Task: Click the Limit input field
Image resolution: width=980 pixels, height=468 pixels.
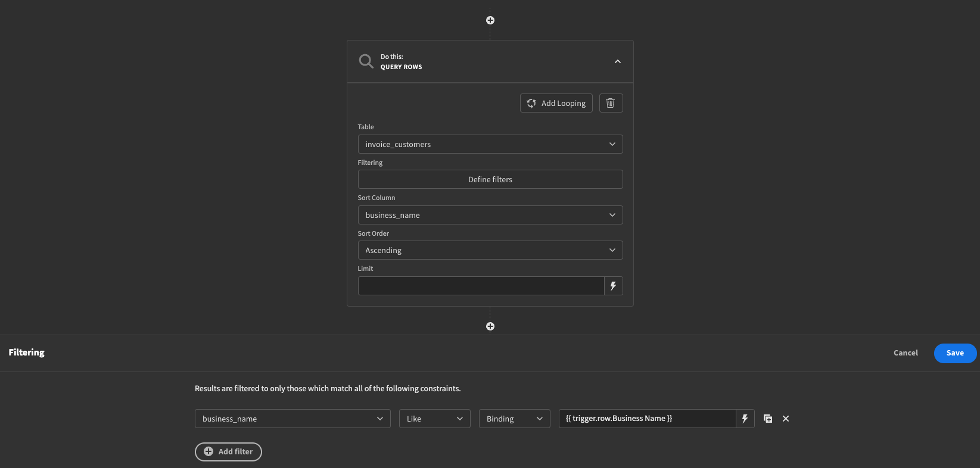Action: [x=481, y=286]
